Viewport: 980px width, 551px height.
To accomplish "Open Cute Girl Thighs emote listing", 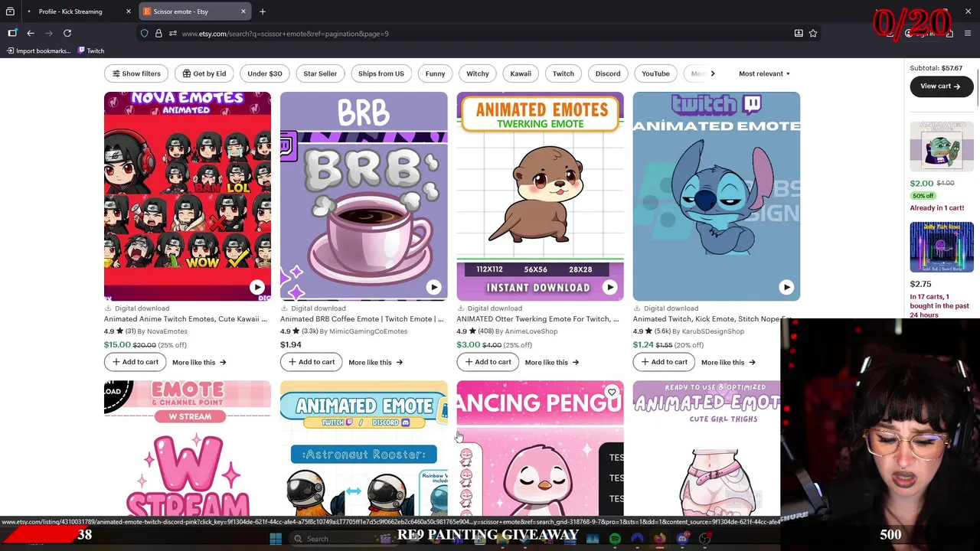I will [707, 448].
